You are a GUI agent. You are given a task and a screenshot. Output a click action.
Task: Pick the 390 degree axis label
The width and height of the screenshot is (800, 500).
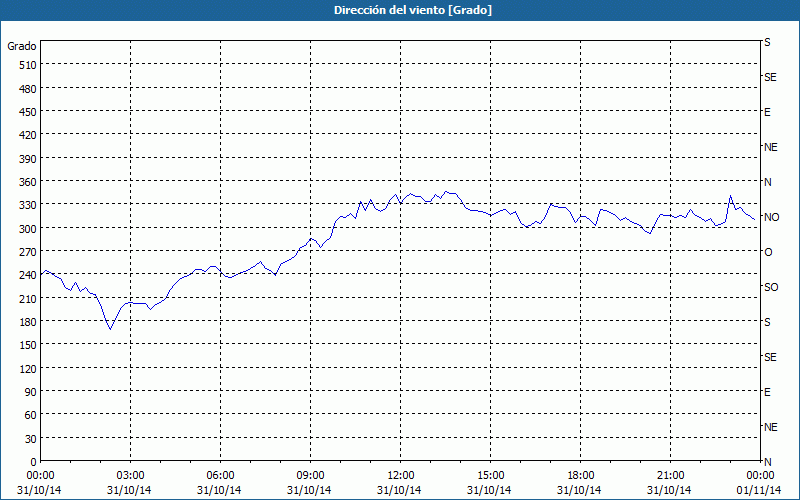(28, 159)
